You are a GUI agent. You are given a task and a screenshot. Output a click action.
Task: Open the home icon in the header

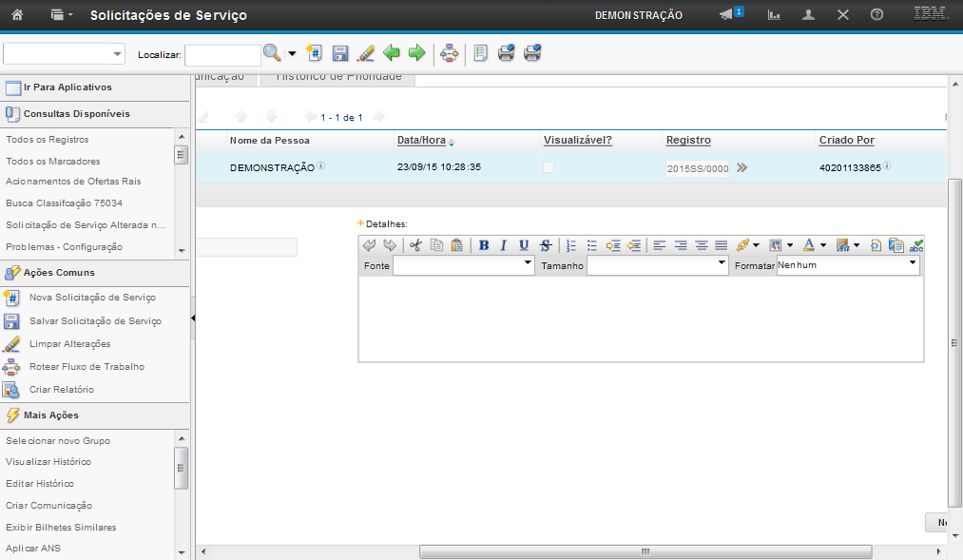[x=17, y=15]
